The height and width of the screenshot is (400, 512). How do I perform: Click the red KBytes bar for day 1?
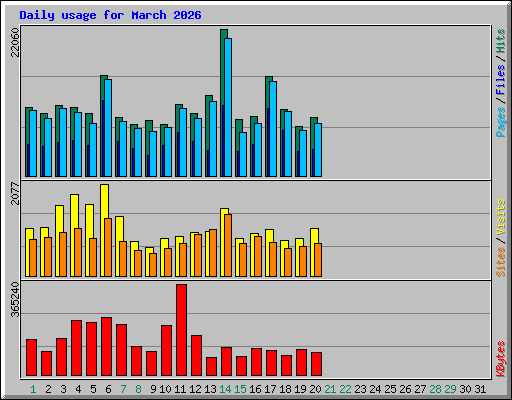coord(31,357)
